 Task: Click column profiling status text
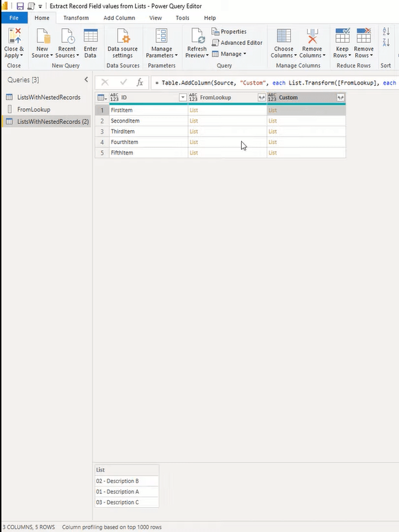tap(112, 527)
